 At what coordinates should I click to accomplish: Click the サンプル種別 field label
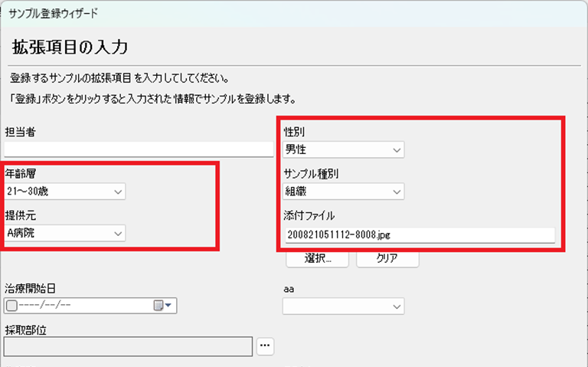311,174
